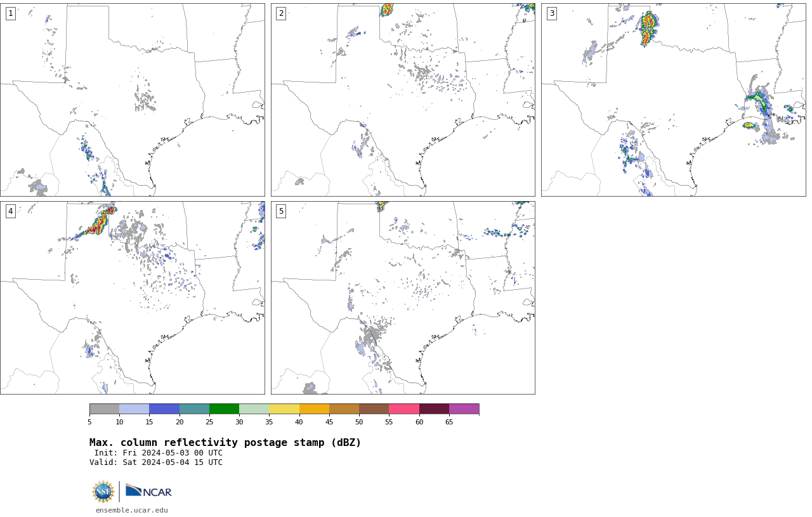812x517 pixels.
Task: Open ensemble member 3 reflectivity map
Action: tap(674, 100)
